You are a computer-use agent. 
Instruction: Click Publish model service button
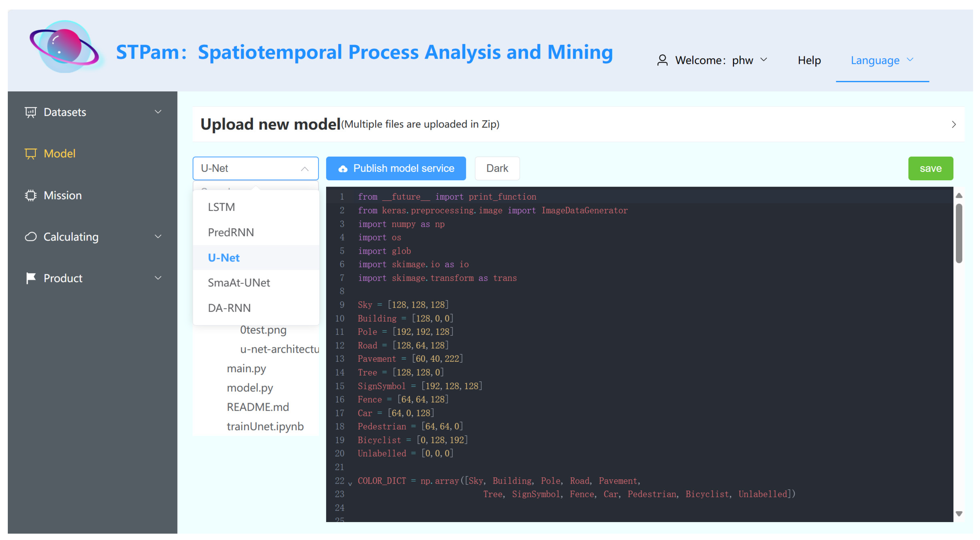[396, 168]
